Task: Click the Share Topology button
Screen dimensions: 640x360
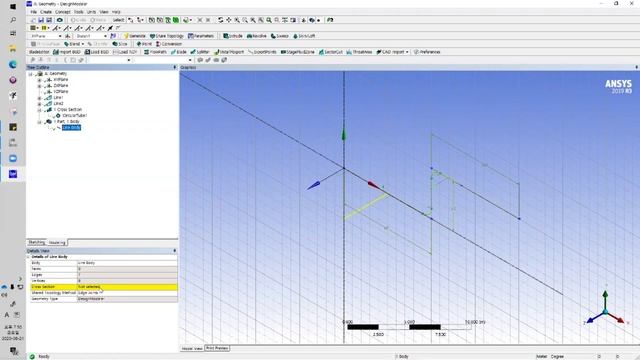Action: [x=167, y=36]
